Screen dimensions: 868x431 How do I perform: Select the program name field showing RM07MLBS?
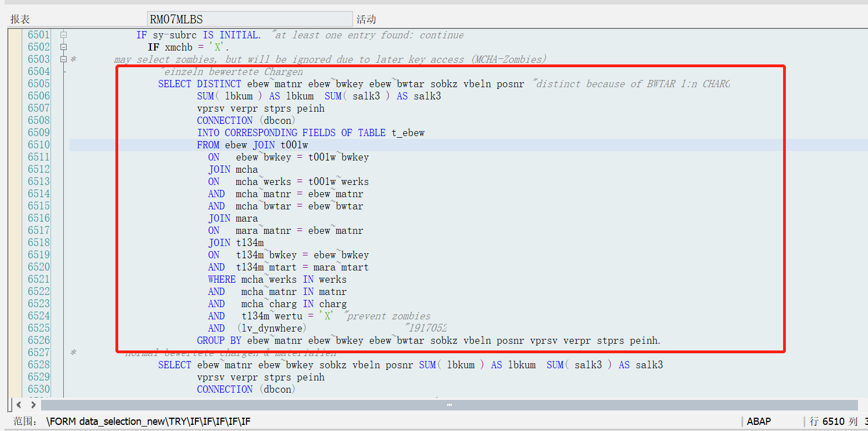click(250, 18)
